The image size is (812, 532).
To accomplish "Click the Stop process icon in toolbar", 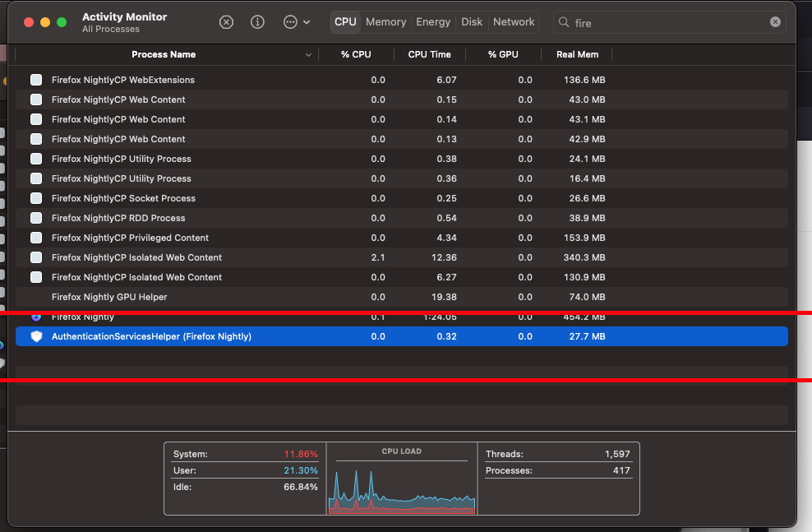I will click(x=226, y=22).
